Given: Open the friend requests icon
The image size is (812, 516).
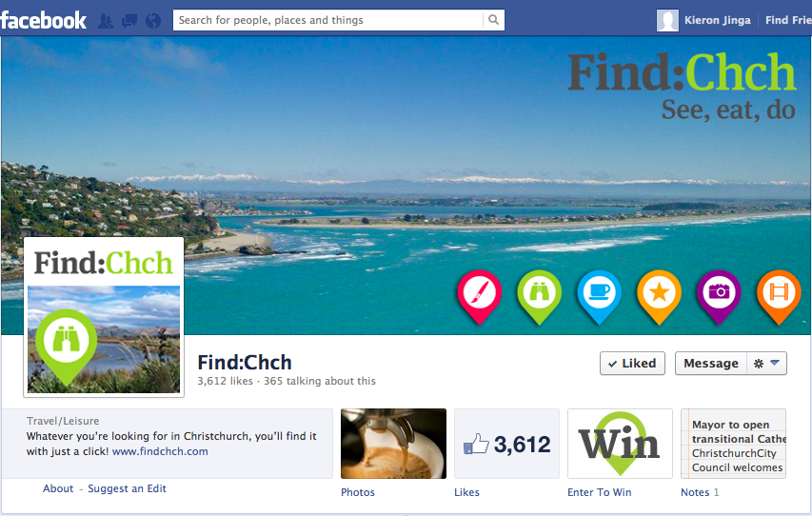Looking at the screenshot, I should point(106,21).
